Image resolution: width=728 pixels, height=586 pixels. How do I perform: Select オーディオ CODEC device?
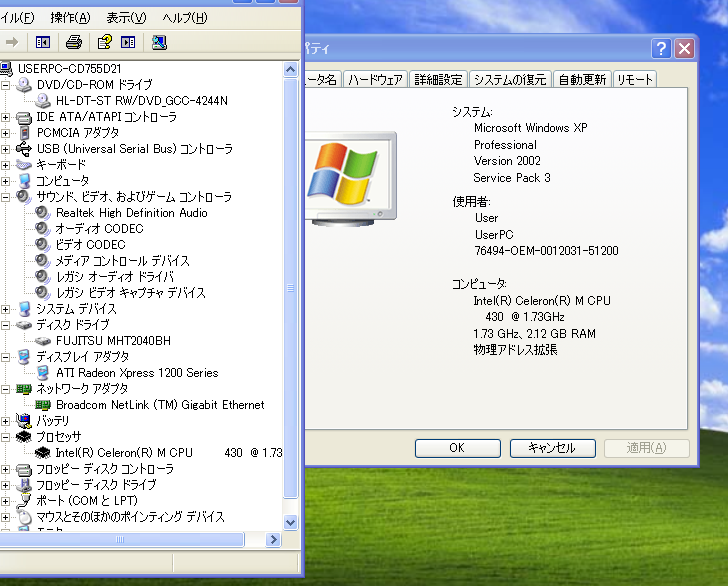[x=99, y=229]
